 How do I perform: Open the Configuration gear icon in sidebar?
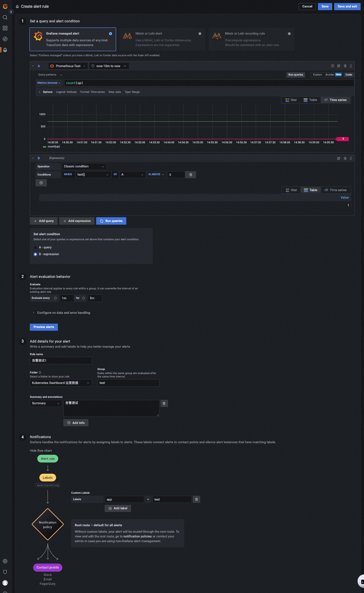click(x=5, y=561)
